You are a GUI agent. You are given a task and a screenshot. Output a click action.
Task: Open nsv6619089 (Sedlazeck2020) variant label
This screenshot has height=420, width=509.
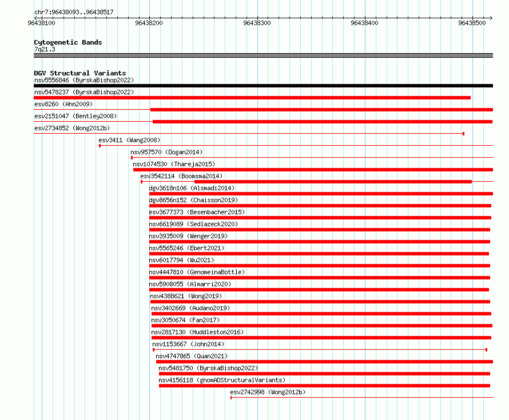(193, 224)
